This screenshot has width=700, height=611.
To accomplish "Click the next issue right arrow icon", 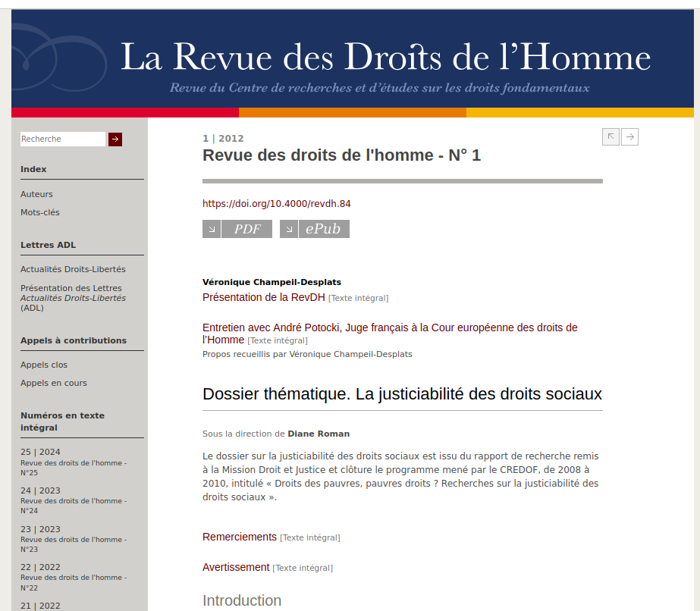I will [x=630, y=136].
